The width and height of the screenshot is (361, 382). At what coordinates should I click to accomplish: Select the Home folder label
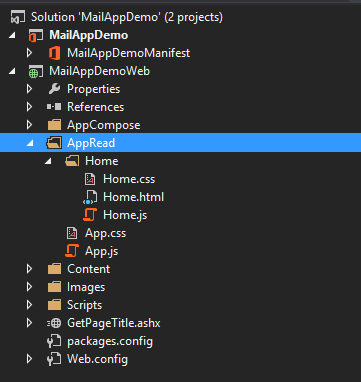(x=102, y=161)
